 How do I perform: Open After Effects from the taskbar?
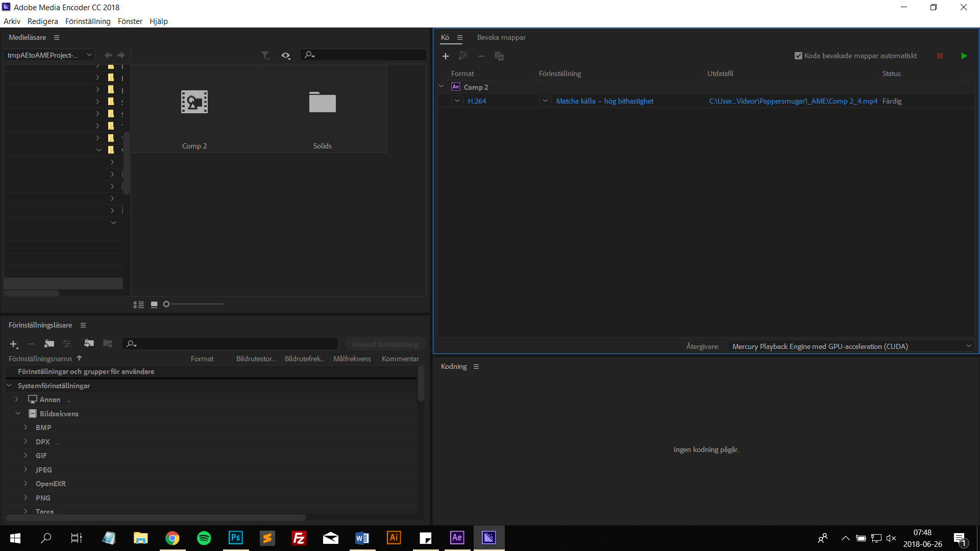(x=457, y=538)
